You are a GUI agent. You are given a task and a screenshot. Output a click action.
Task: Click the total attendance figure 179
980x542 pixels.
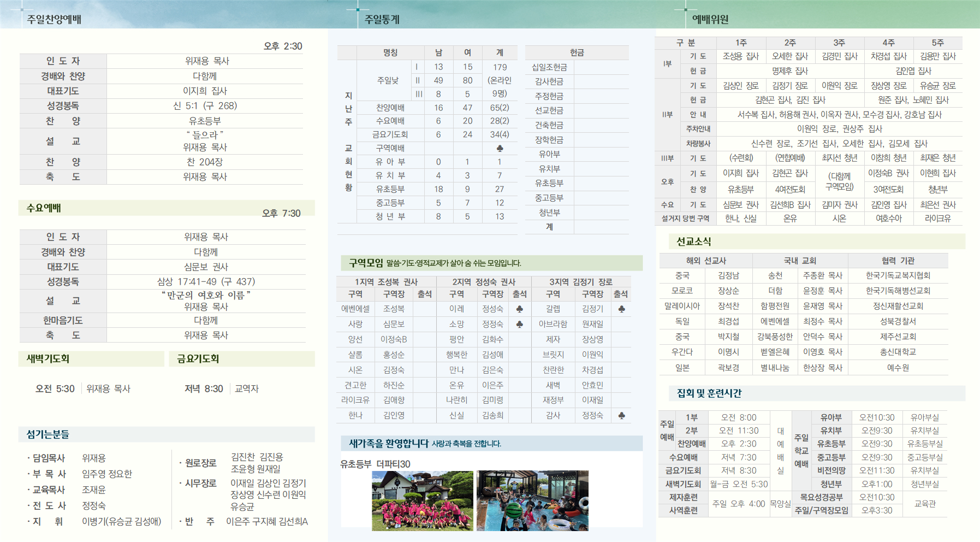point(500,67)
